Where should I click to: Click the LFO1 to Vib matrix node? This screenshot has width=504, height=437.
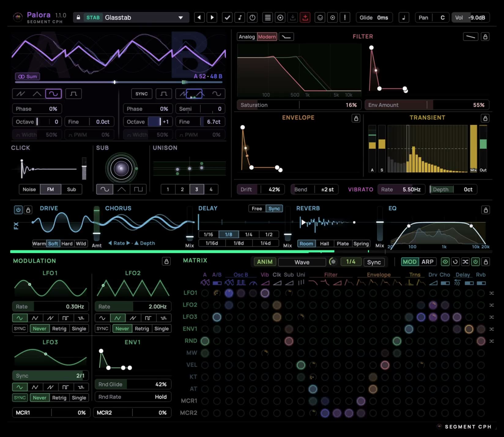click(265, 293)
